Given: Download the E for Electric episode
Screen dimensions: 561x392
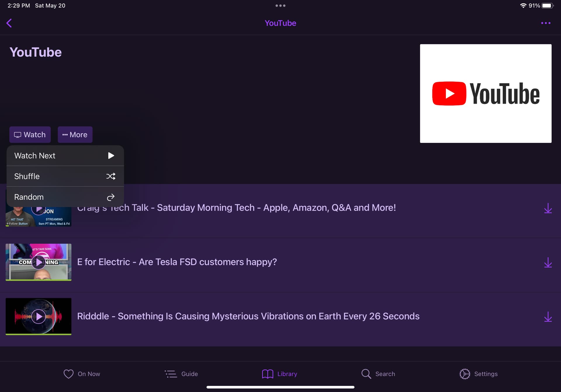Looking at the screenshot, I should 548,262.
